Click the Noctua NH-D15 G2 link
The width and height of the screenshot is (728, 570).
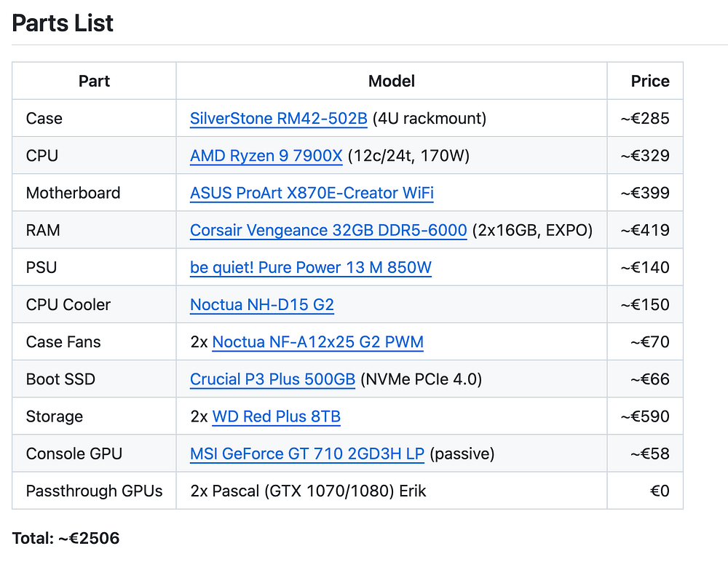(261, 304)
